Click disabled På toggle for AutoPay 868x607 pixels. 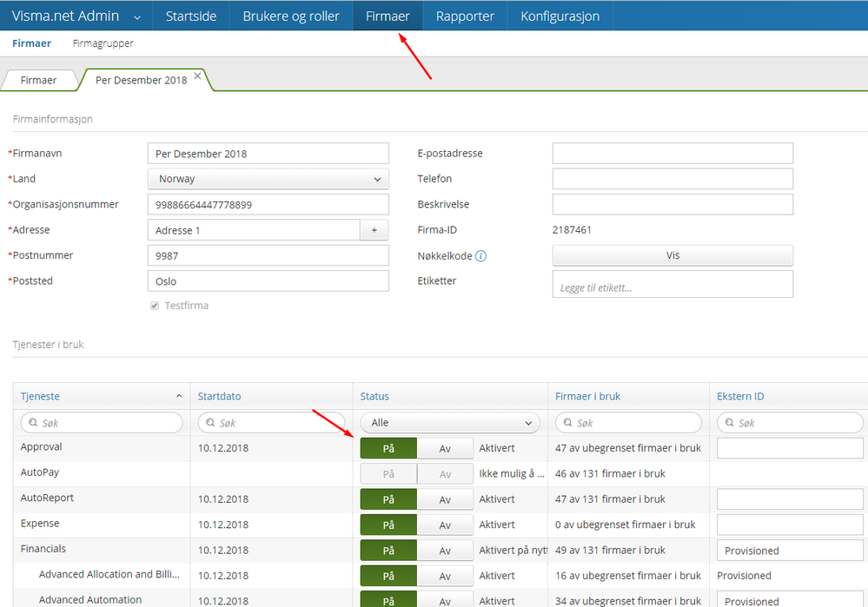(x=388, y=473)
